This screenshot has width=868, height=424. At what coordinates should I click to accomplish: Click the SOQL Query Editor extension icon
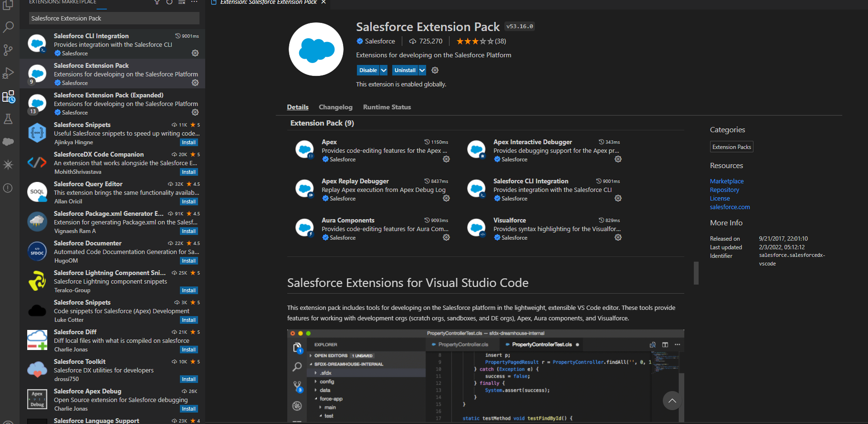click(x=37, y=192)
